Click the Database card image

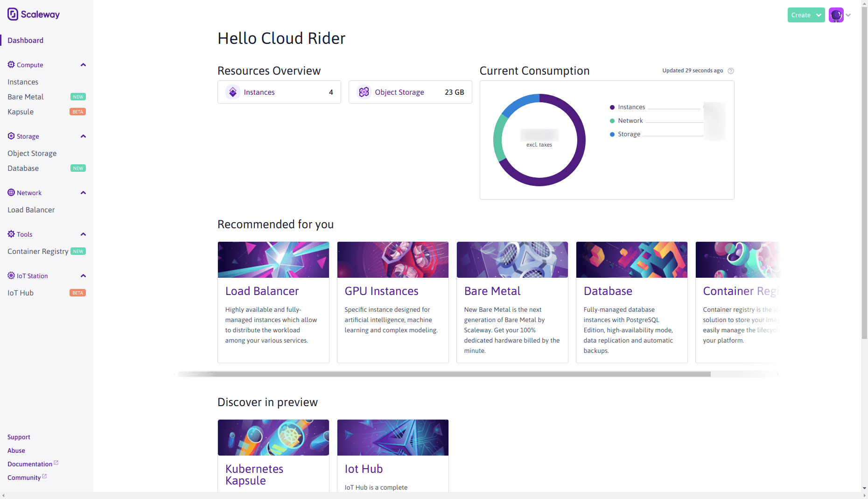632,260
